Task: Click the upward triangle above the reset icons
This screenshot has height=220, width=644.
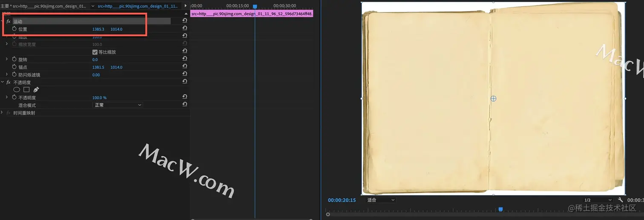Action: click(185, 14)
